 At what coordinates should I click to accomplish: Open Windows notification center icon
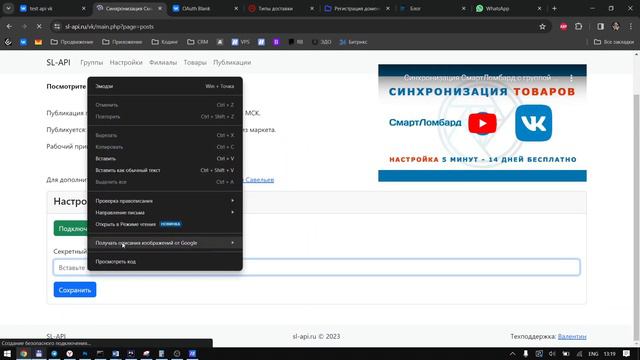[627, 354]
